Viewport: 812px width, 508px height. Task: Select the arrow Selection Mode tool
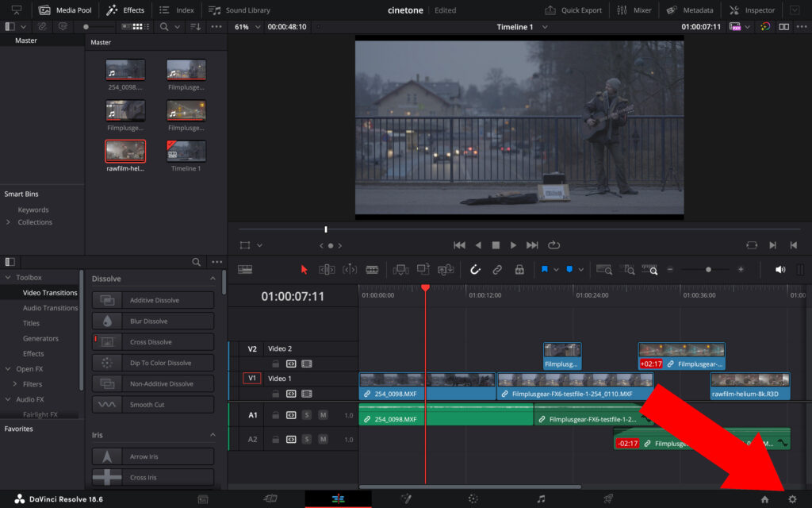tap(304, 270)
